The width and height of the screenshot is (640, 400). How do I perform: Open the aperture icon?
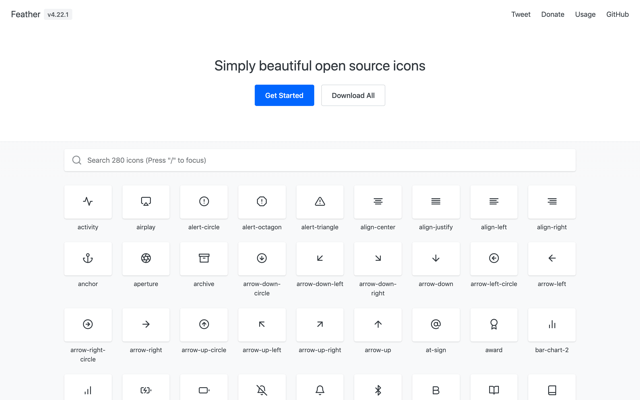[x=146, y=258]
